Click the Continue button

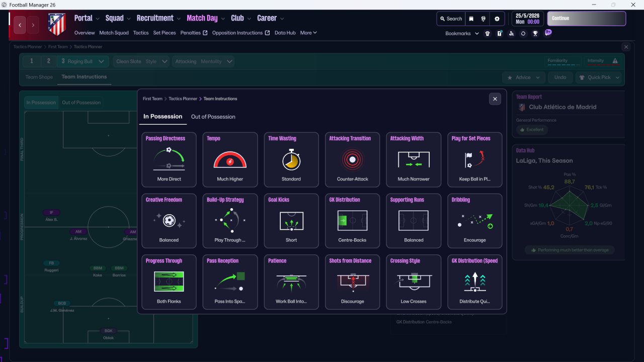point(587,19)
